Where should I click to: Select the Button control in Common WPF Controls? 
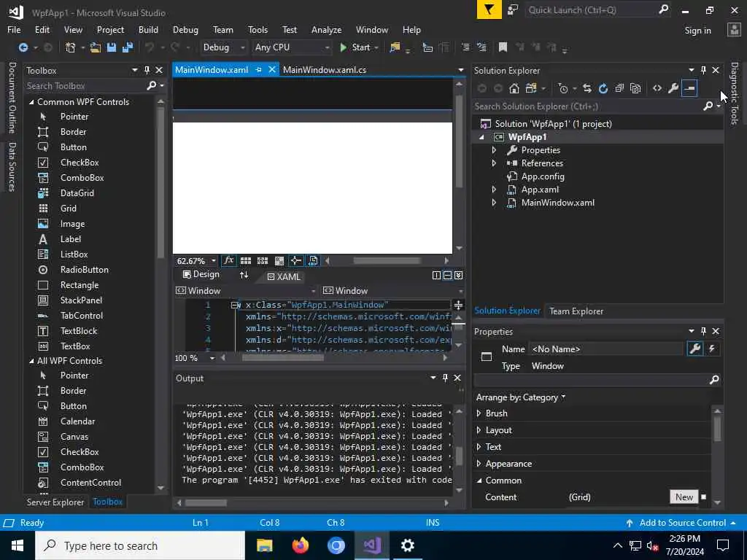[74, 147]
